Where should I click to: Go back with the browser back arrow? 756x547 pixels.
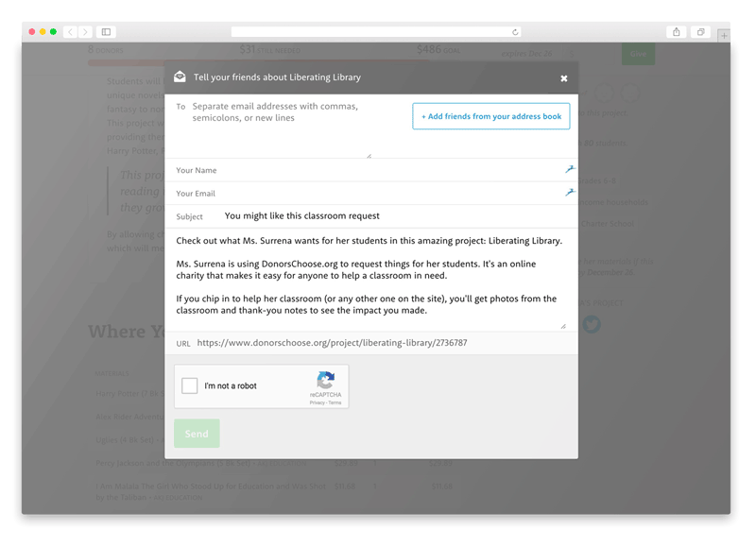coord(70,32)
